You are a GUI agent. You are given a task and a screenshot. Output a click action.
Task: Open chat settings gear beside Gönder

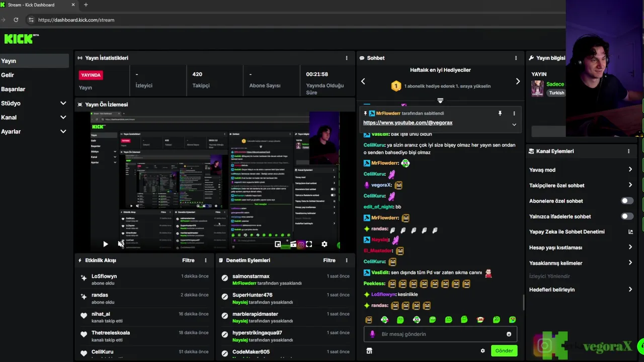[x=482, y=351]
